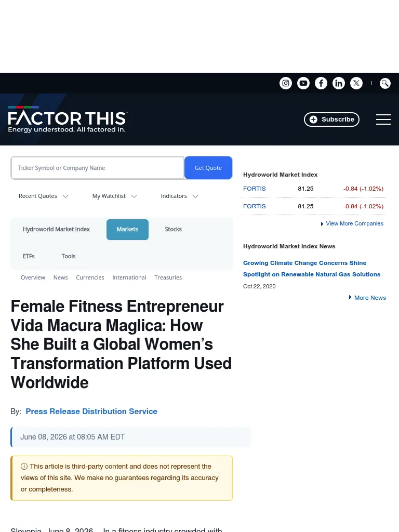Click the Get Quote button
Screen dimensions: 399x532
tap(208, 168)
